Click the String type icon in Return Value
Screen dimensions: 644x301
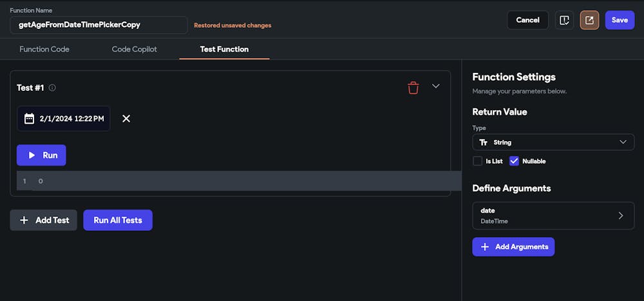point(484,142)
